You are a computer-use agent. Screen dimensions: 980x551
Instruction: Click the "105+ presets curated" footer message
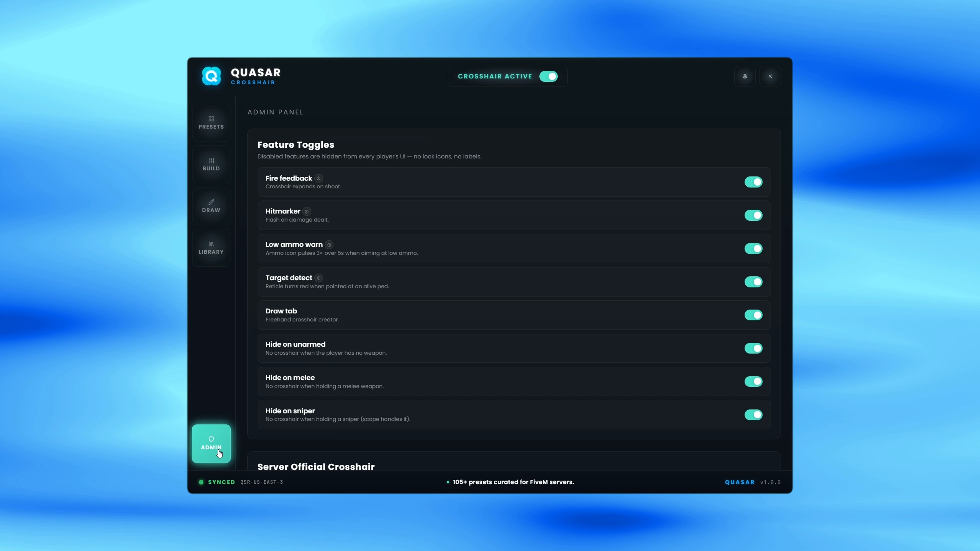[513, 482]
